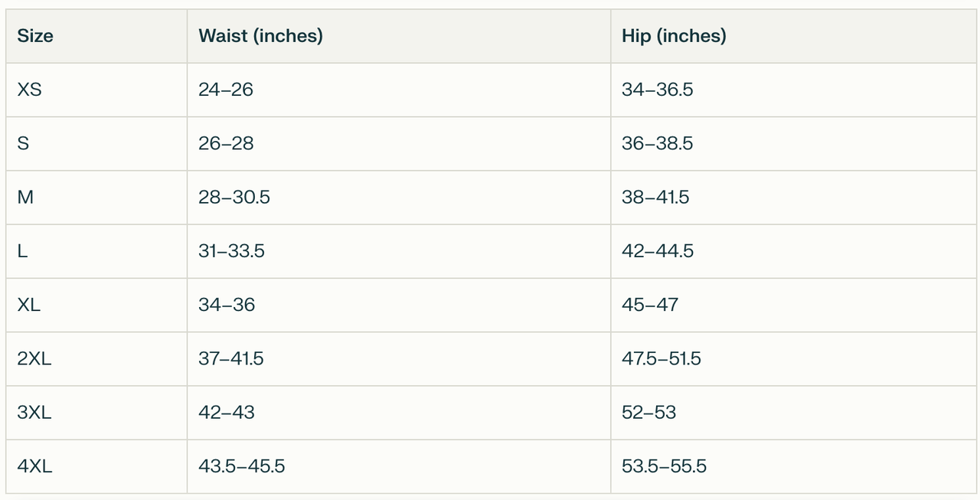Select the M size cell
Image resolution: width=980 pixels, height=500 pixels.
point(25,198)
